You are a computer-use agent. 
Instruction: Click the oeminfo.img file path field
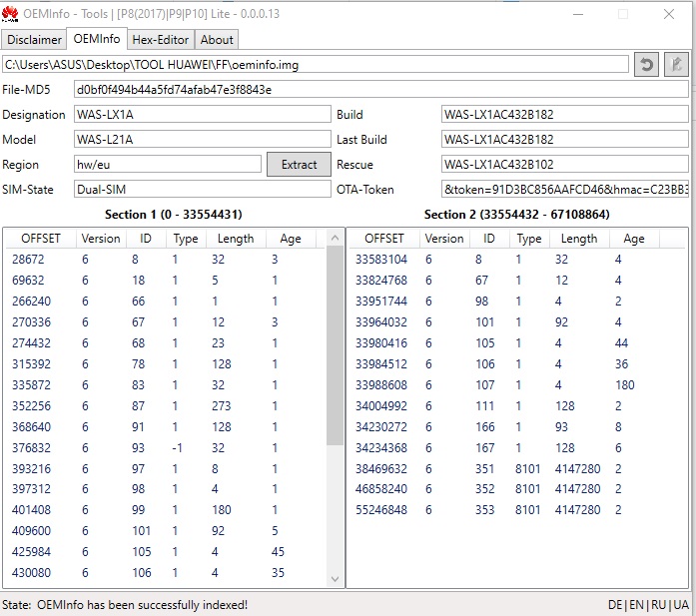tap(316, 65)
